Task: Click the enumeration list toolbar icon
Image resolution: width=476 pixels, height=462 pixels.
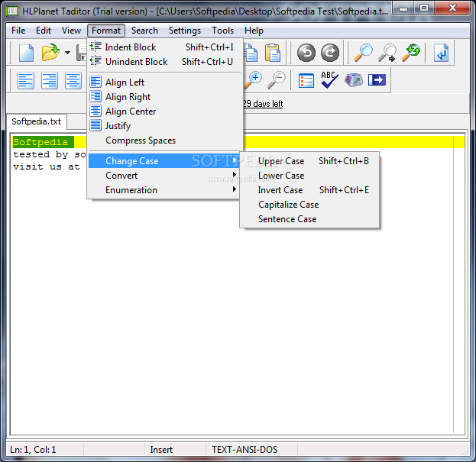Action: [306, 81]
